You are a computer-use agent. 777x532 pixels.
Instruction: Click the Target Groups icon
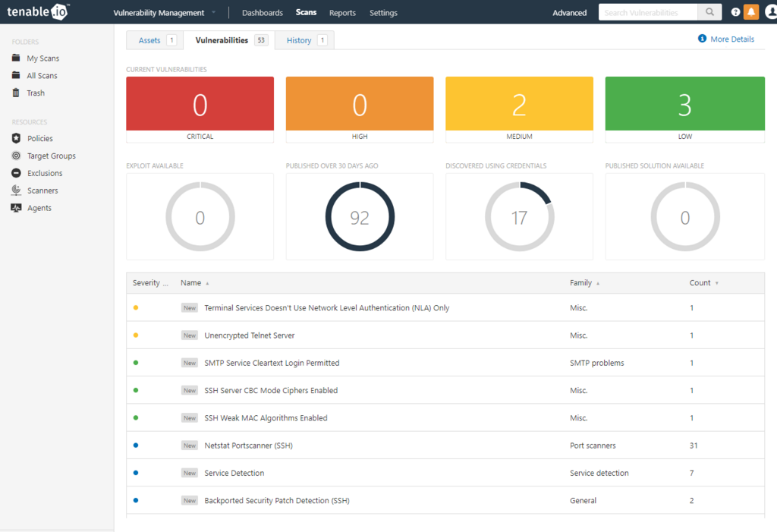point(17,156)
